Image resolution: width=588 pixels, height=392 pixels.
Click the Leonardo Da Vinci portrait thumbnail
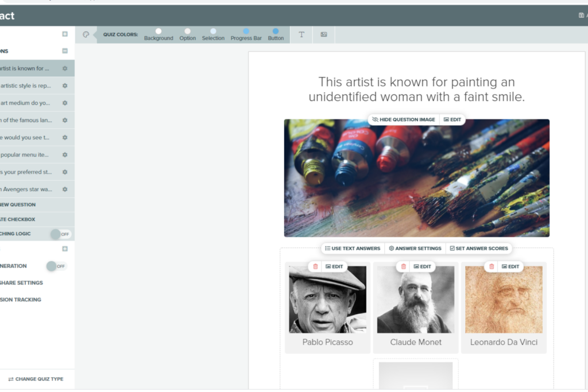[504, 300]
